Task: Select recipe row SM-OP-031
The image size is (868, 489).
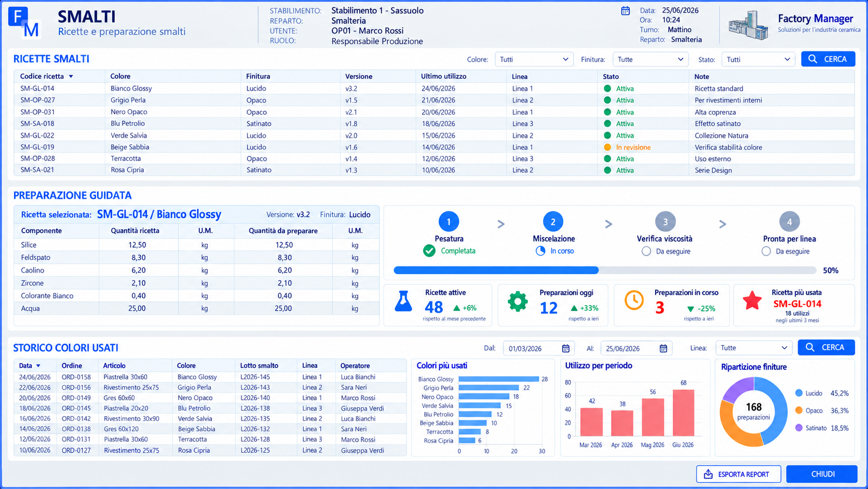Action: pyautogui.click(x=434, y=112)
